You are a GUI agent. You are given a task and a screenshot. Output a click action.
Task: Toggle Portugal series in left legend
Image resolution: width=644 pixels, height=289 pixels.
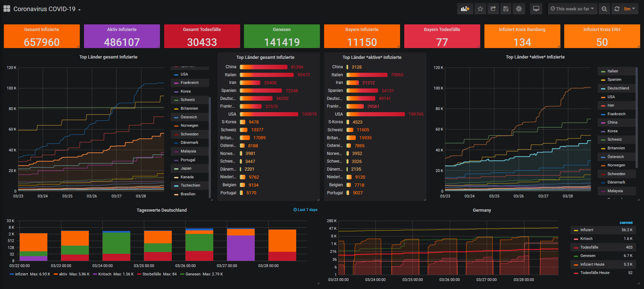[x=188, y=160]
